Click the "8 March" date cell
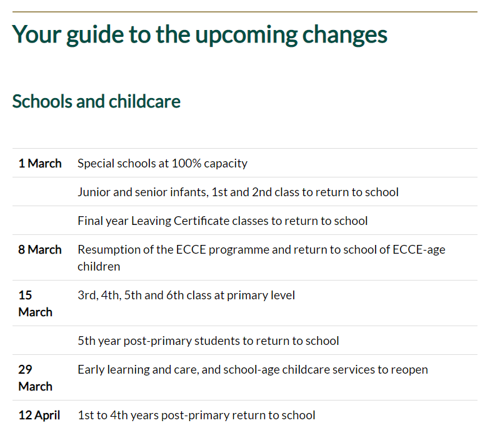Viewport: 490px width, 448px height. click(x=40, y=250)
